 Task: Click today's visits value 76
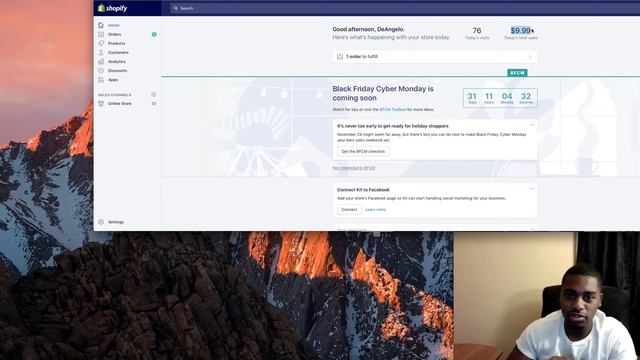pyautogui.click(x=477, y=31)
